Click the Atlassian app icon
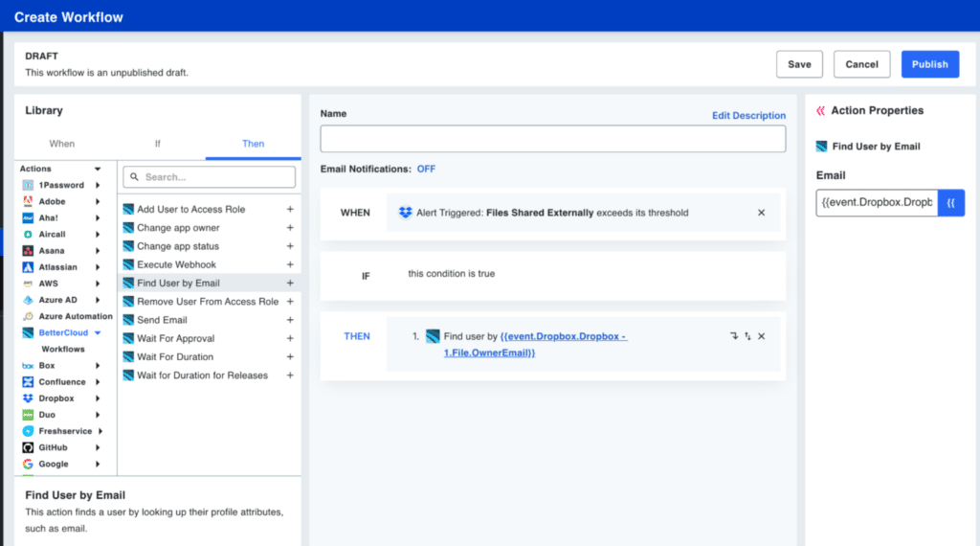This screenshot has height=546, width=980. tap(28, 267)
